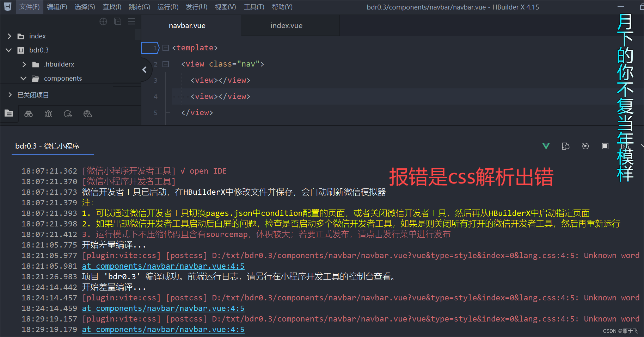Click line number 1 in gutter
644x337 pixels.
[155, 48]
